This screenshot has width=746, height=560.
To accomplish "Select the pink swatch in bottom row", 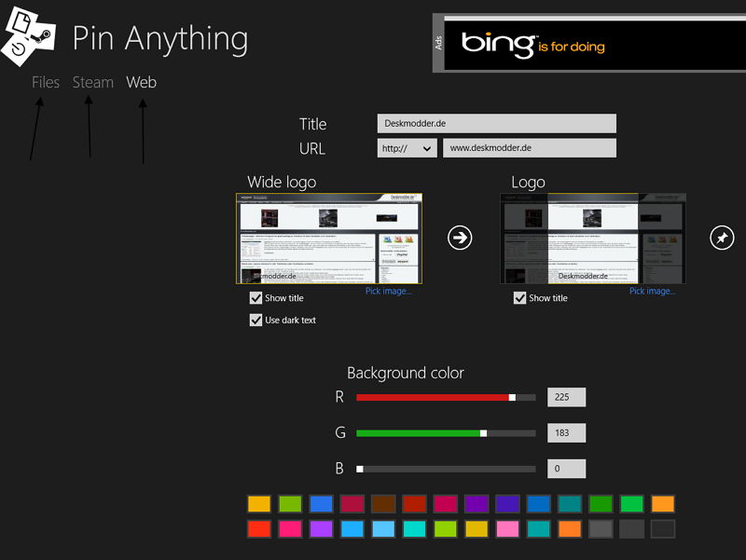I will coord(507,529).
